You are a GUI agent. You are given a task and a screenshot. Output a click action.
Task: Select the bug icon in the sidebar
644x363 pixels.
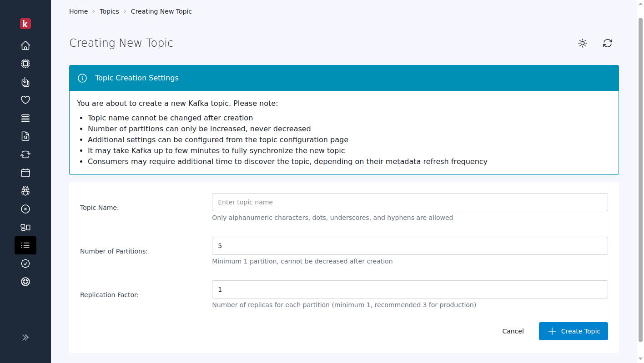pos(25,191)
